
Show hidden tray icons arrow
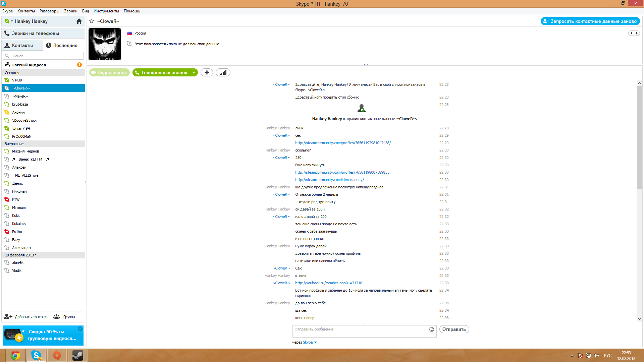(x=572, y=356)
